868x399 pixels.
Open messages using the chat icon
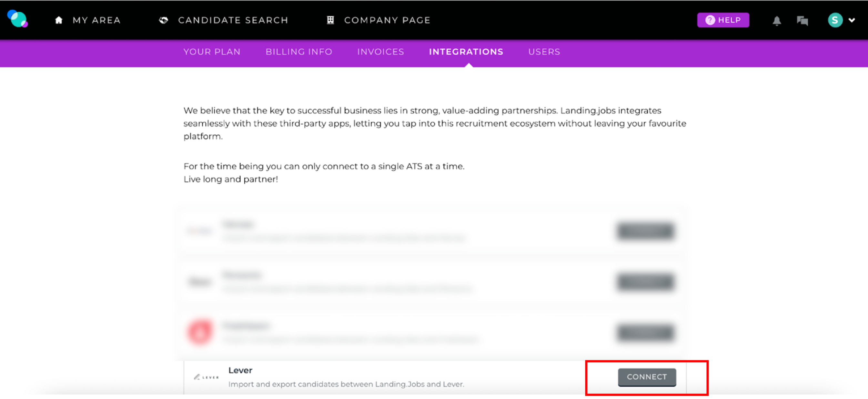coord(802,20)
